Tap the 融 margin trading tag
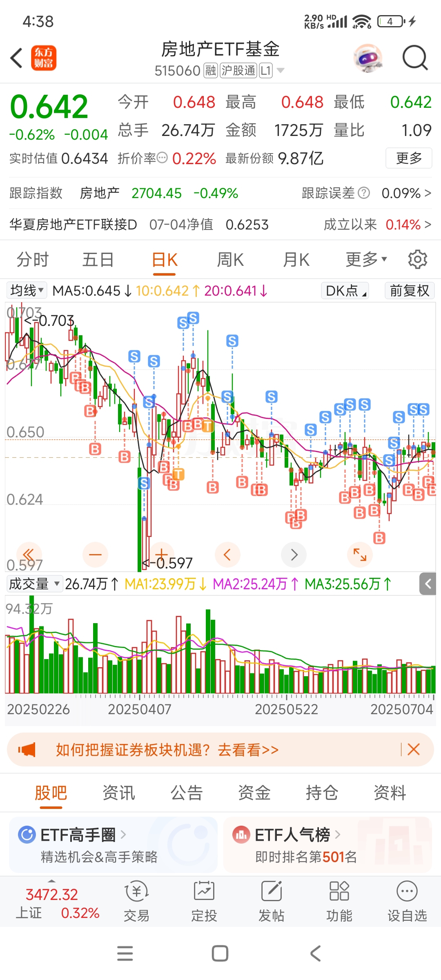The image size is (441, 980). pos(211,71)
